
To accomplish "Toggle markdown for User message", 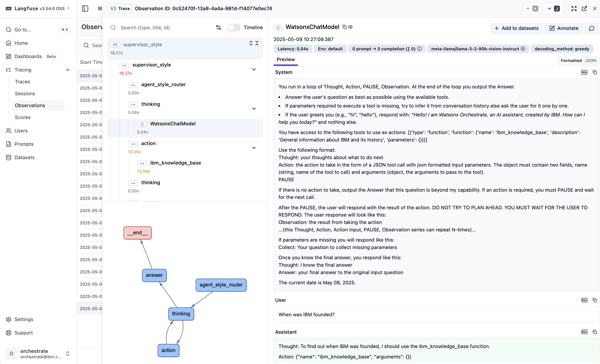I will [584, 300].
